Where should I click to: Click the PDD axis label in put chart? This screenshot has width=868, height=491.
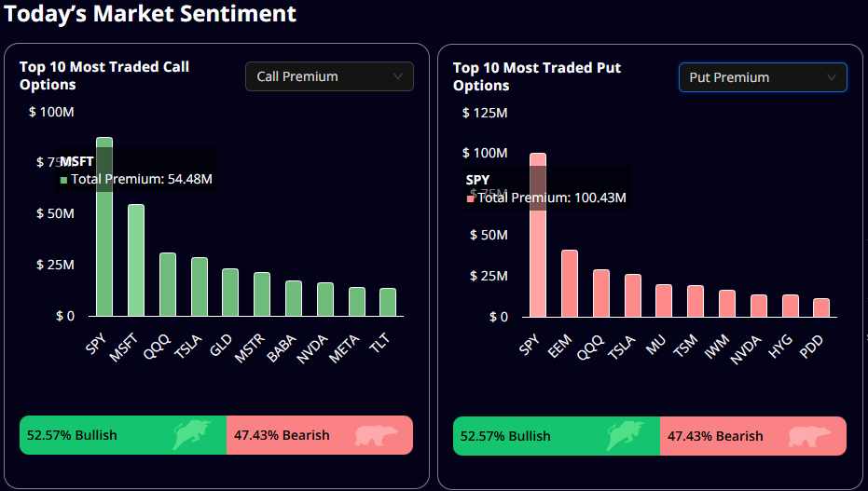click(x=811, y=348)
